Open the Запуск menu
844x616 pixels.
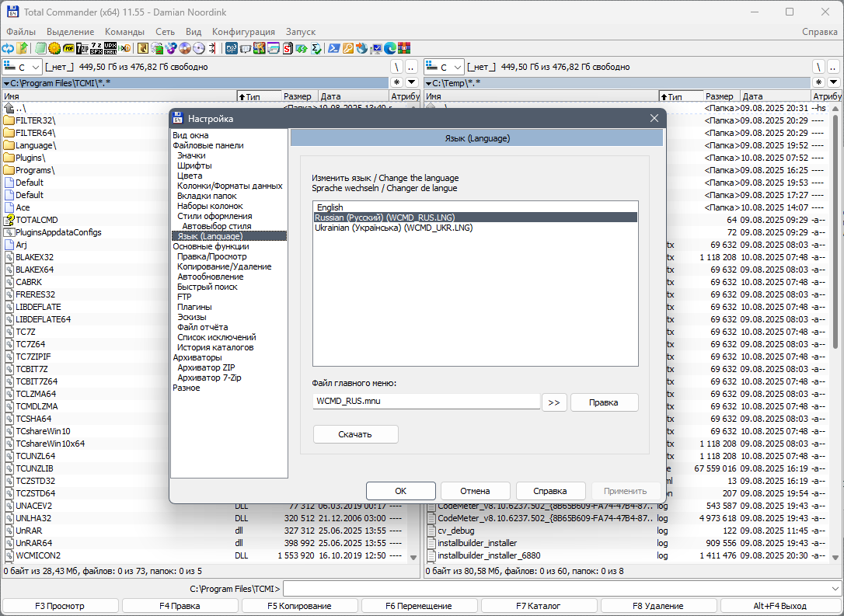(301, 32)
